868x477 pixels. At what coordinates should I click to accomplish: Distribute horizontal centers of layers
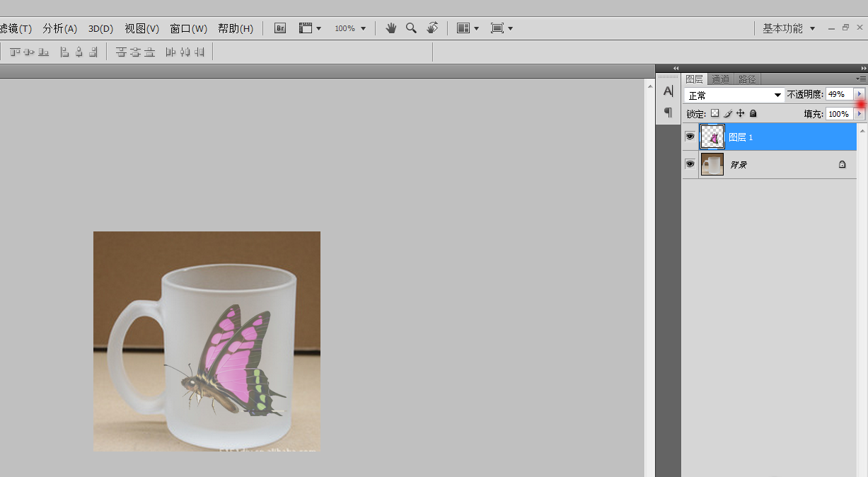(185, 52)
